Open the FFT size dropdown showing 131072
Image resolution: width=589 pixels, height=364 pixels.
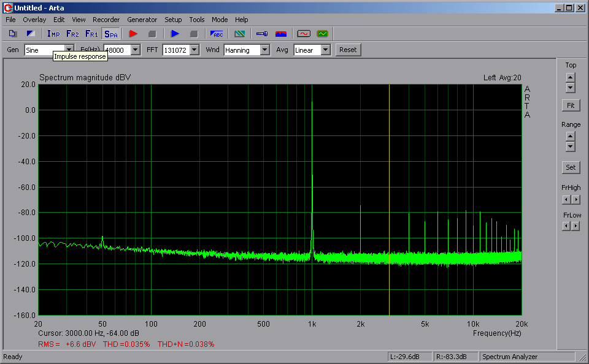(194, 50)
